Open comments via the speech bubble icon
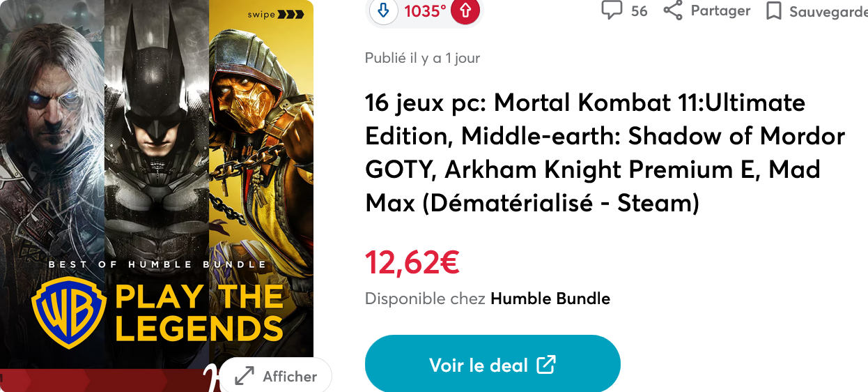868x392 pixels. click(611, 10)
